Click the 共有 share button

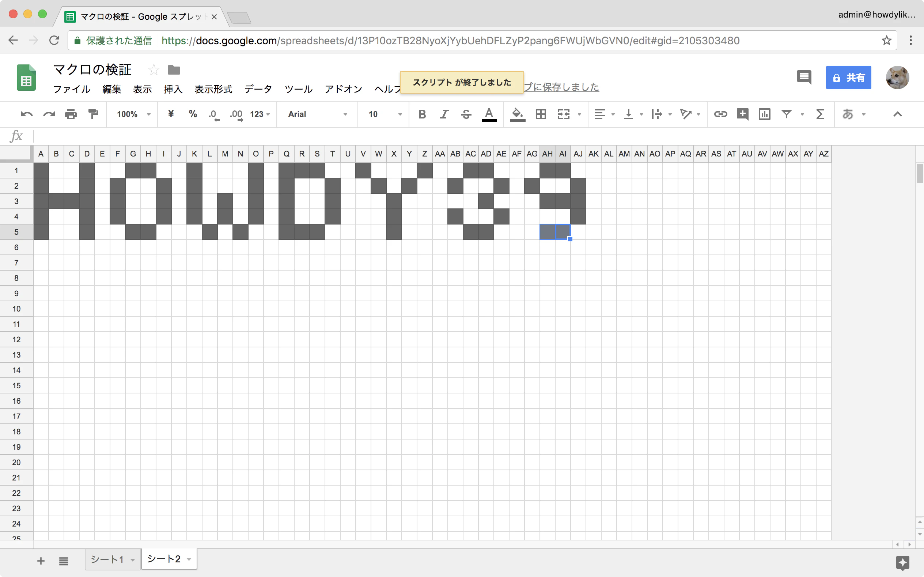coord(848,78)
